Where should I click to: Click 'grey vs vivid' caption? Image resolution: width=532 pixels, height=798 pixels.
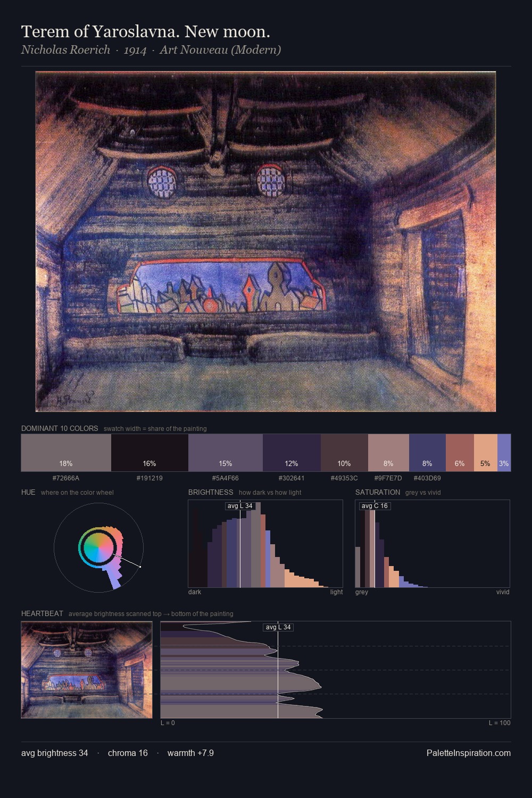tap(423, 493)
